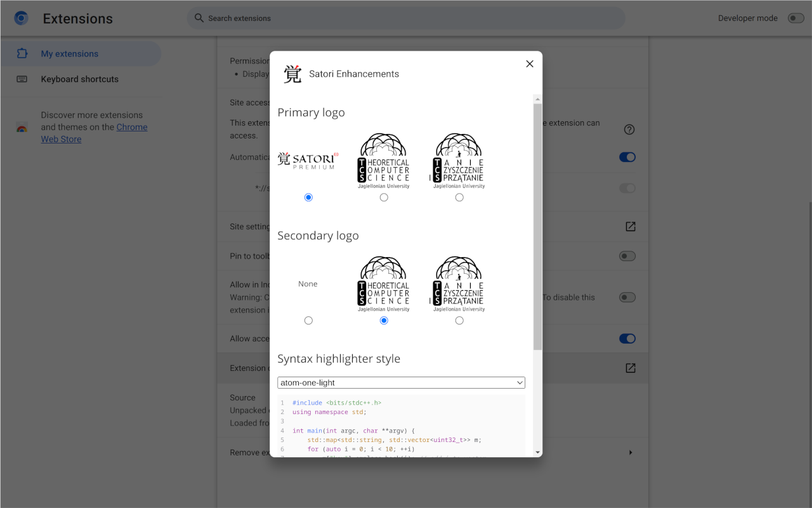The width and height of the screenshot is (812, 508).
Task: Click My extensions puzzle-piece icon
Action: 22,54
